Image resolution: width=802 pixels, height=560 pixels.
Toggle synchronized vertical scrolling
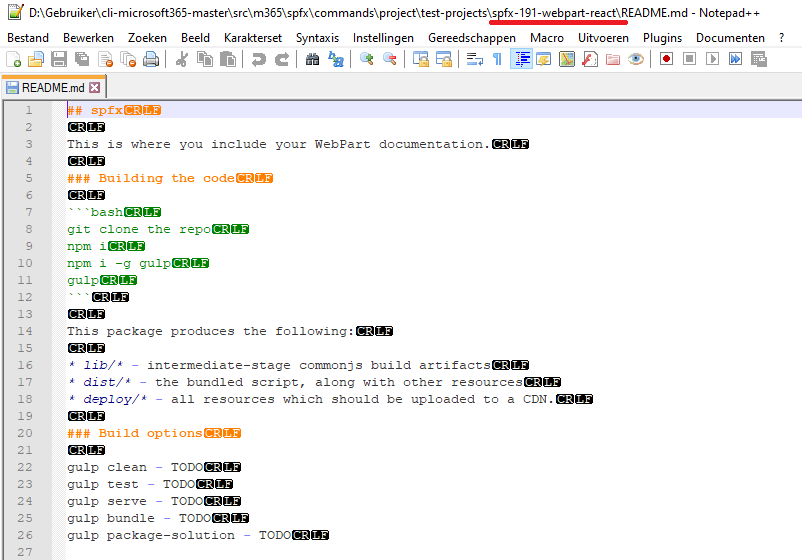[x=421, y=59]
